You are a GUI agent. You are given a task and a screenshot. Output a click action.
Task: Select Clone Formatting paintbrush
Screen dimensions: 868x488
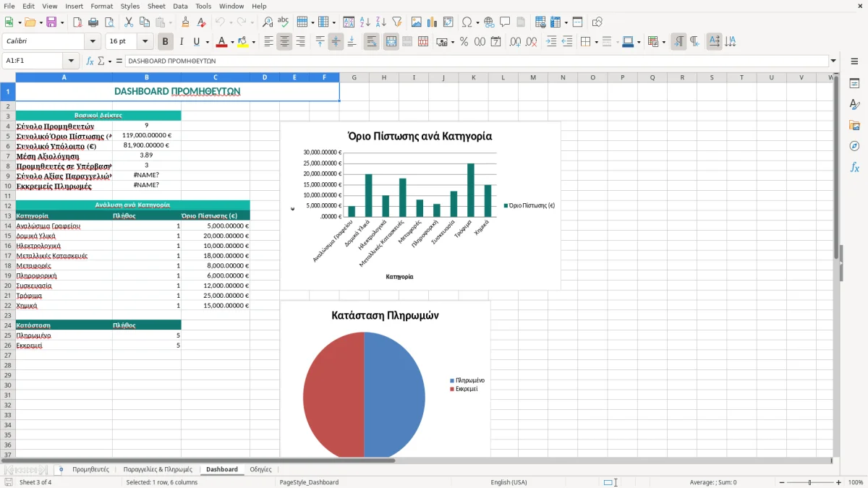(186, 22)
